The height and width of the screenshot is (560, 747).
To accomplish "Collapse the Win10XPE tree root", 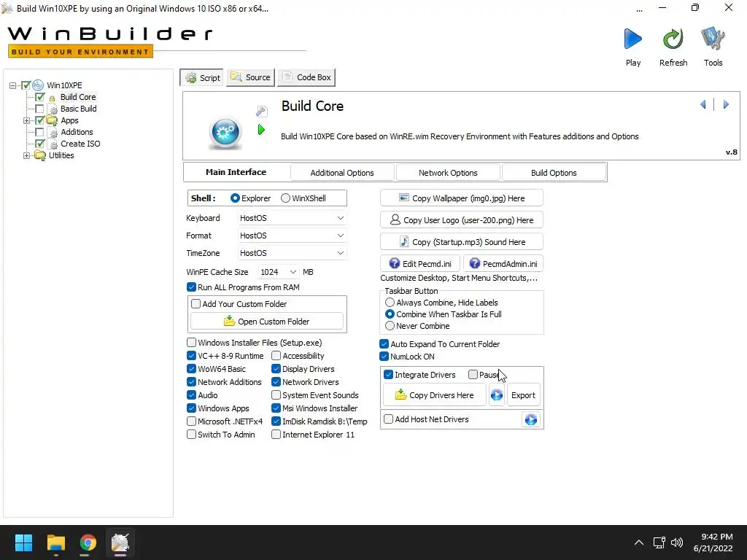I will (12, 86).
